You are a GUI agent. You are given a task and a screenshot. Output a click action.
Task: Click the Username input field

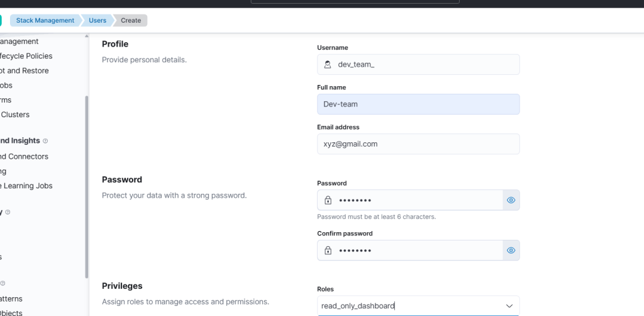click(418, 64)
